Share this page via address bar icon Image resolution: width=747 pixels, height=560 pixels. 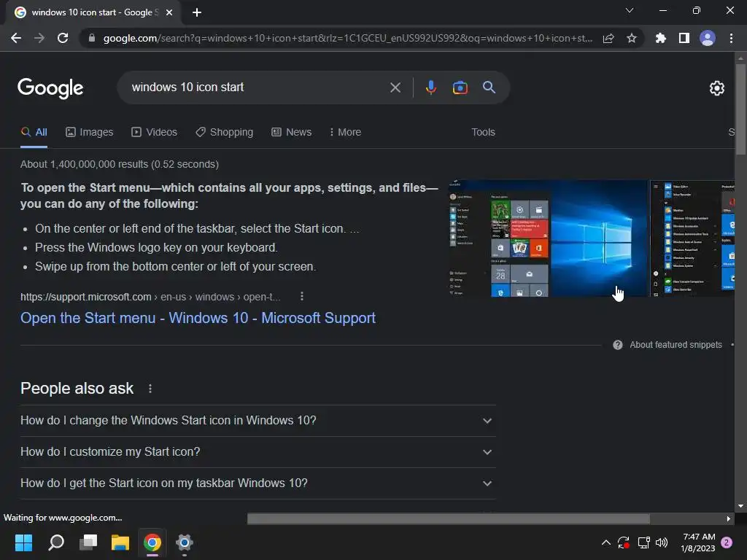tap(608, 38)
